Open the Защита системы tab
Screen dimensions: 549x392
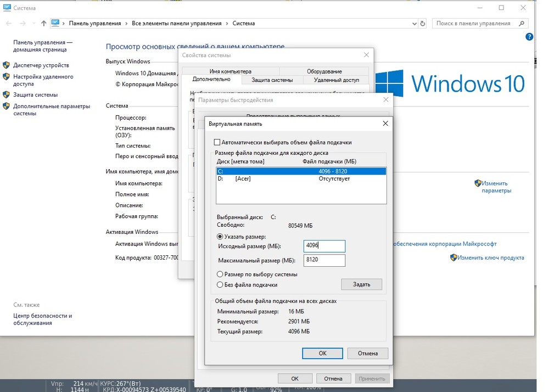click(272, 80)
